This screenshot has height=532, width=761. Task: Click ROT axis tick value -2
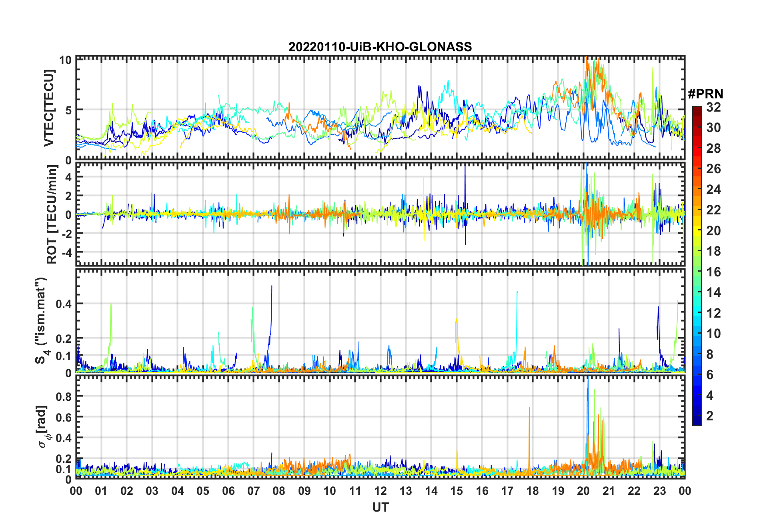[66, 234]
